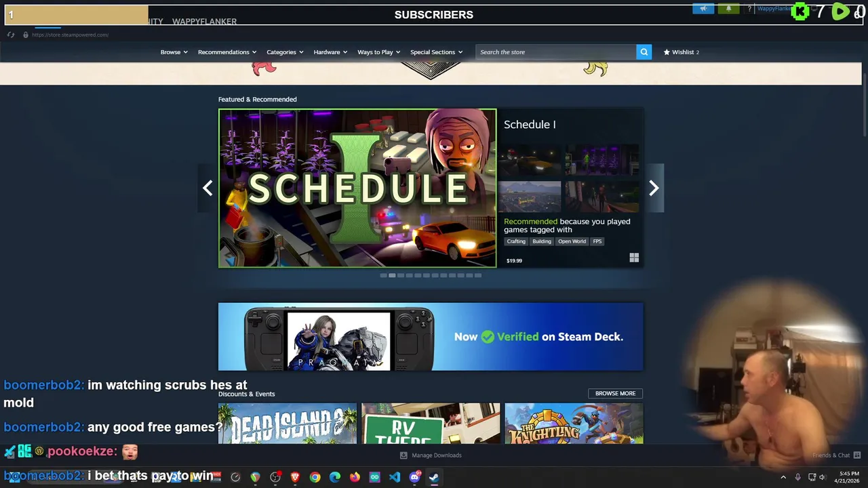Open notifications with the green bell button
Screen dimensions: 868x488
[729, 9]
